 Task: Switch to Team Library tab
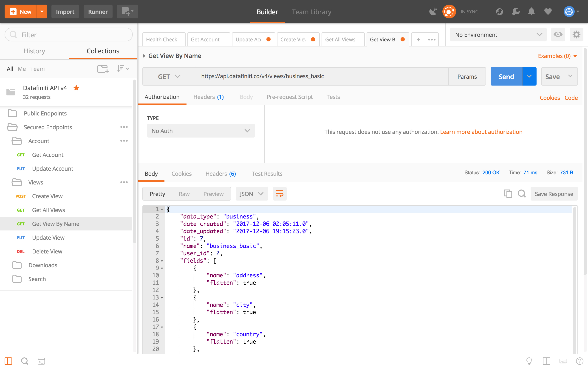click(311, 12)
